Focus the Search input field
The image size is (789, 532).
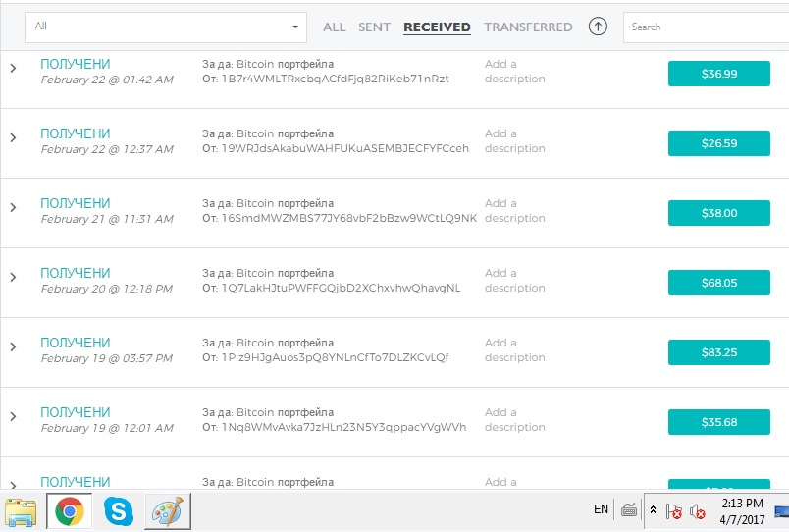click(x=706, y=27)
